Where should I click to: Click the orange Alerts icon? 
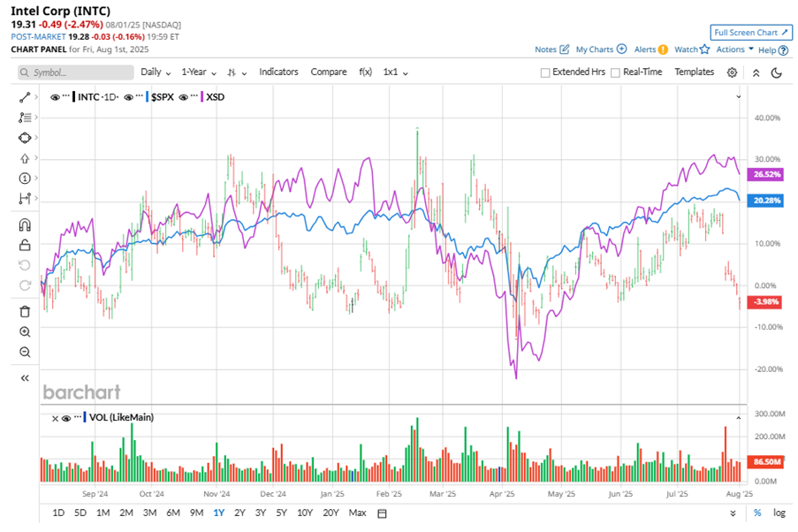(x=663, y=49)
